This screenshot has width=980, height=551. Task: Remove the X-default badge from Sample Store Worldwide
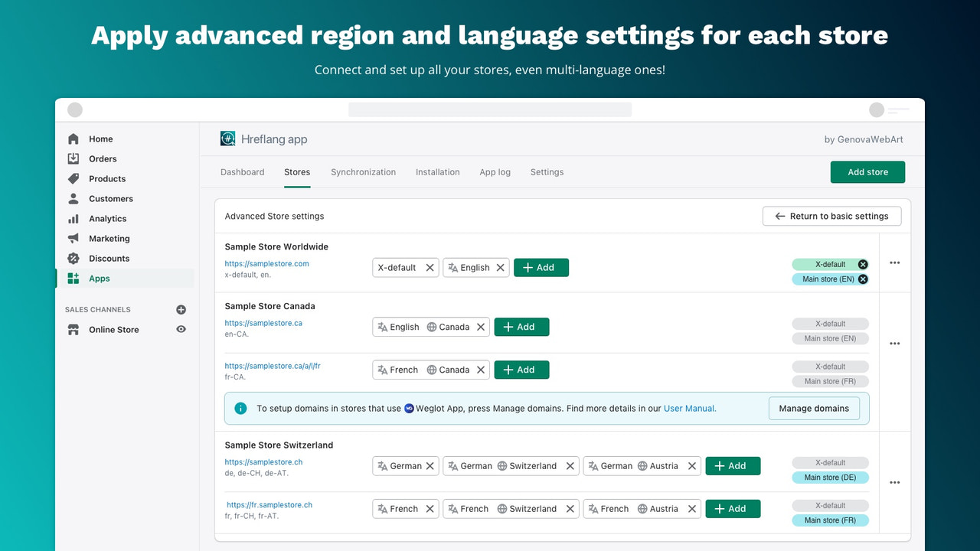point(862,263)
